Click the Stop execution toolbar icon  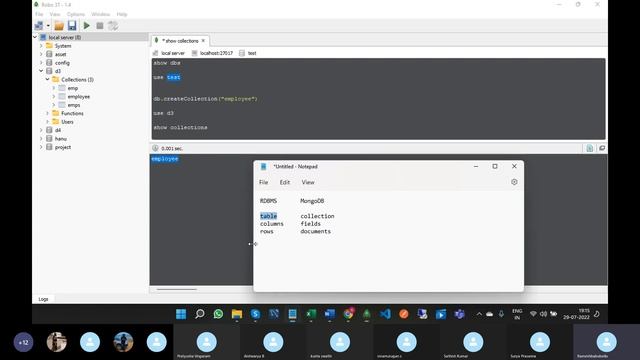click(x=100, y=26)
